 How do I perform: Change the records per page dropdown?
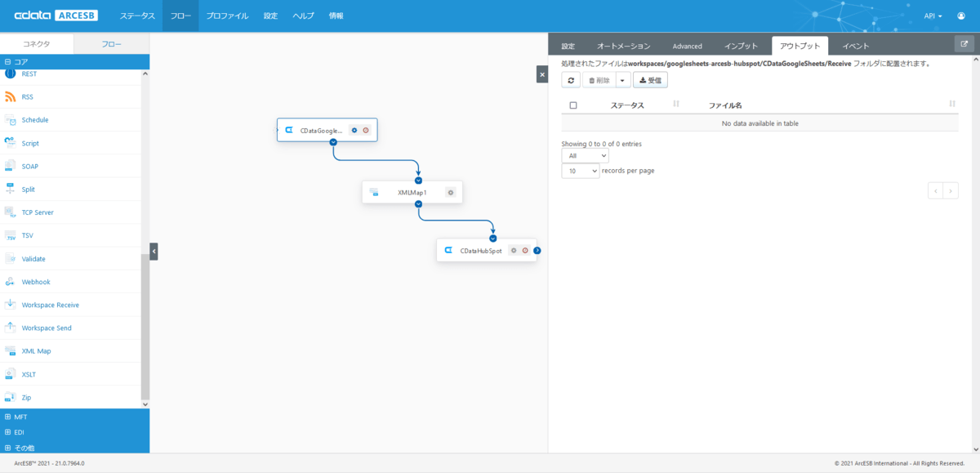click(580, 172)
